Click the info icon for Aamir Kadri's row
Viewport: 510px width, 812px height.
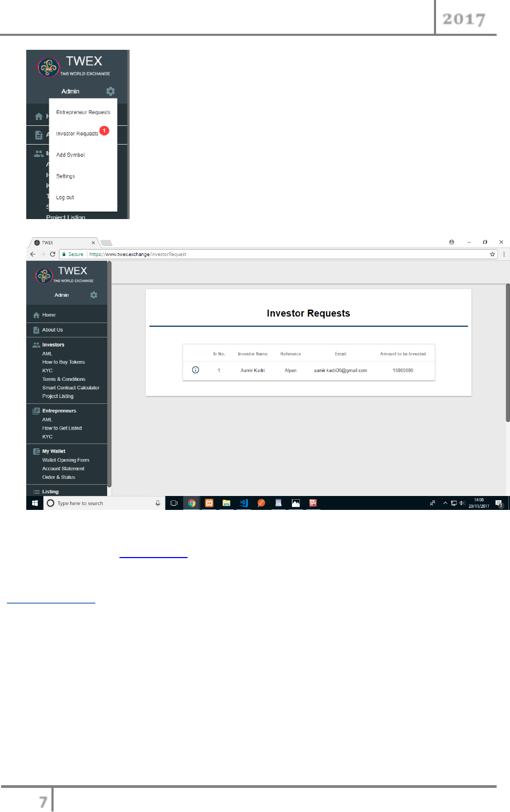[196, 370]
